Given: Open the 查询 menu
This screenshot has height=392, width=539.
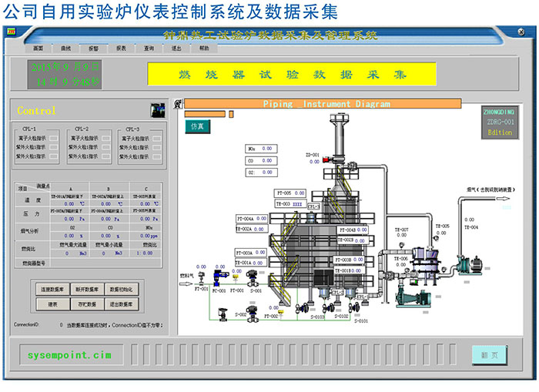Looking at the screenshot, I should (x=149, y=48).
